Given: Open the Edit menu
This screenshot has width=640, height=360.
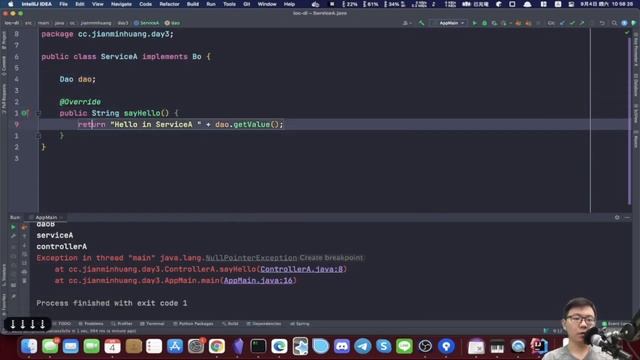Looking at the screenshot, I should pos(80,4).
